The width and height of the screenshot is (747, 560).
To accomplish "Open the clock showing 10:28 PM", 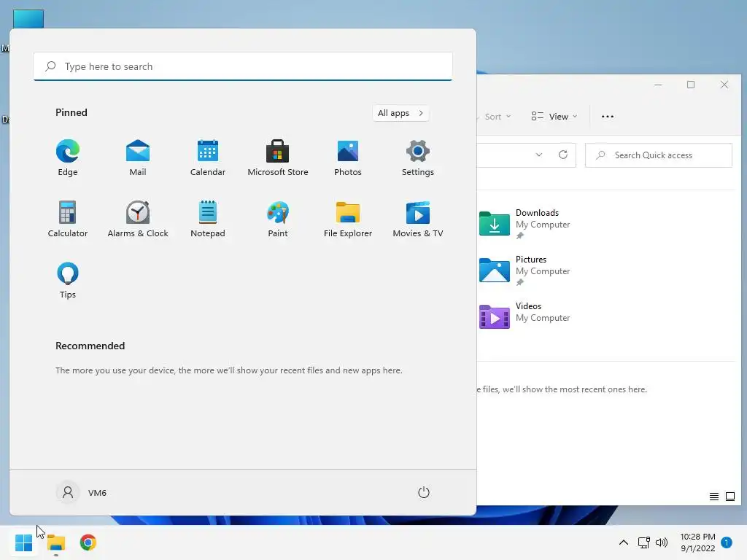I will point(698,542).
